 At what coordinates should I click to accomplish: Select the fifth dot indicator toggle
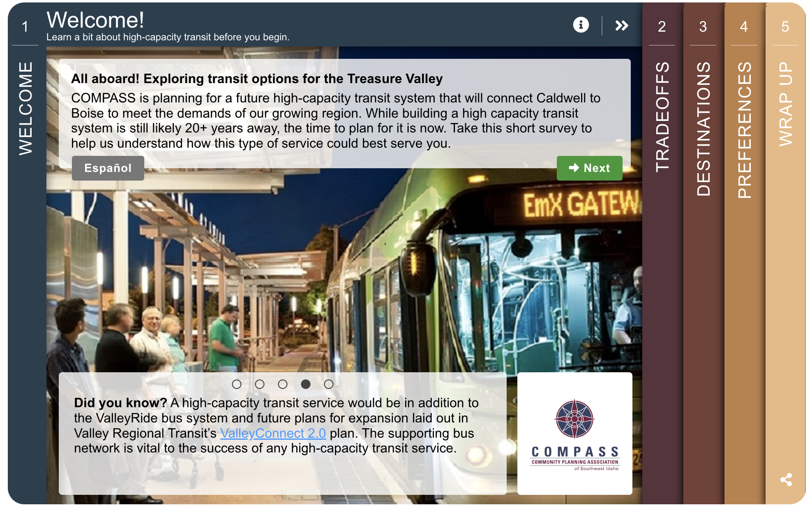point(328,385)
